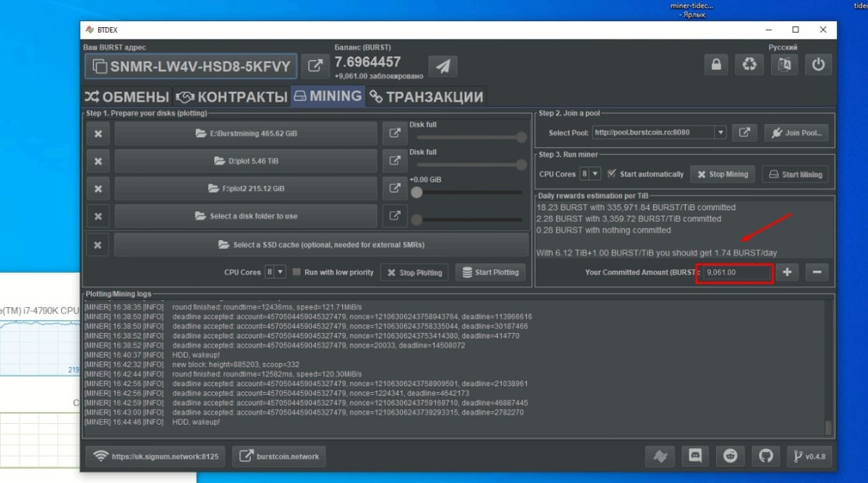Click the language translate icon

click(784, 65)
